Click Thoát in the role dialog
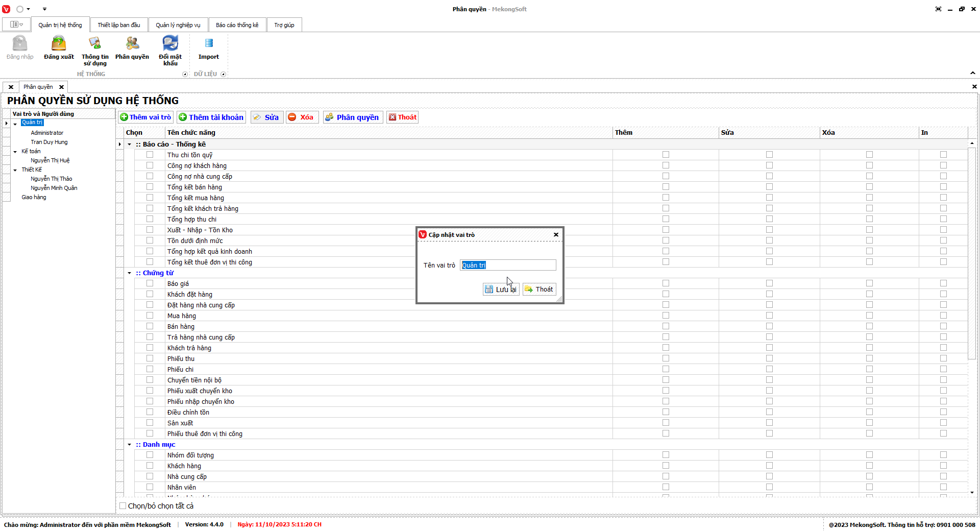 pyautogui.click(x=539, y=289)
